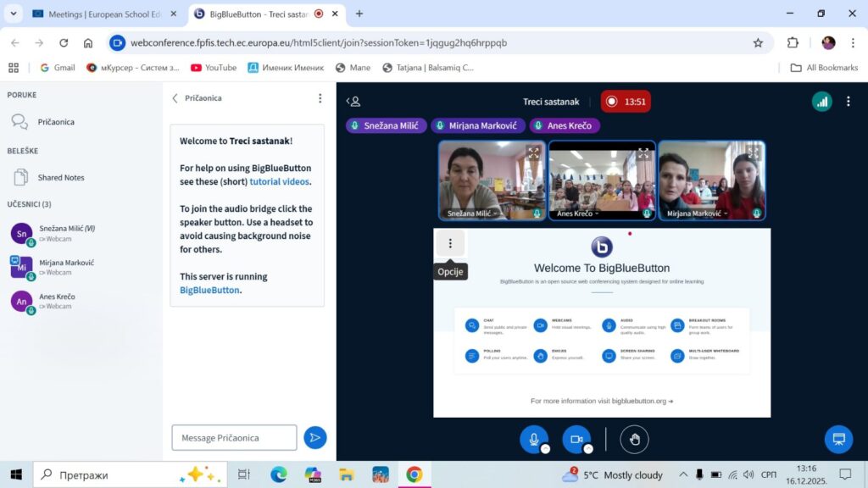Viewport: 868px width, 488px height.
Task: Click the BigBlueButton link in chat
Action: pyautogui.click(x=209, y=290)
